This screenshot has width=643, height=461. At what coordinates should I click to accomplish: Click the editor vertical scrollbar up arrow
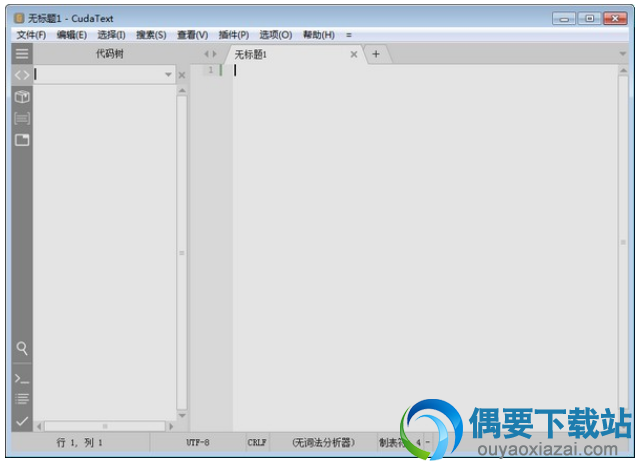pos(623,70)
